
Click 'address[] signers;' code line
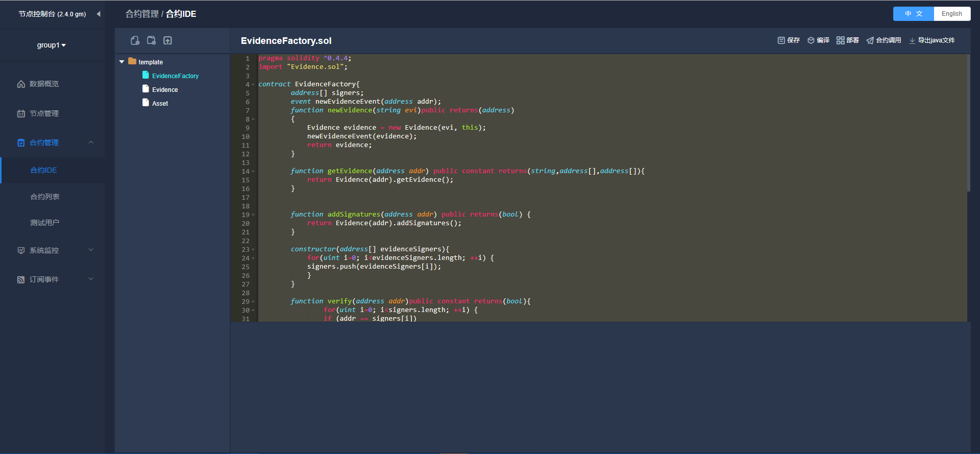pos(327,93)
